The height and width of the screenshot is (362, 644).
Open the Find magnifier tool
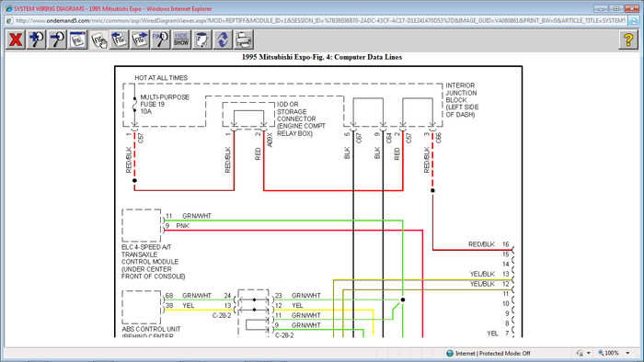(161, 40)
